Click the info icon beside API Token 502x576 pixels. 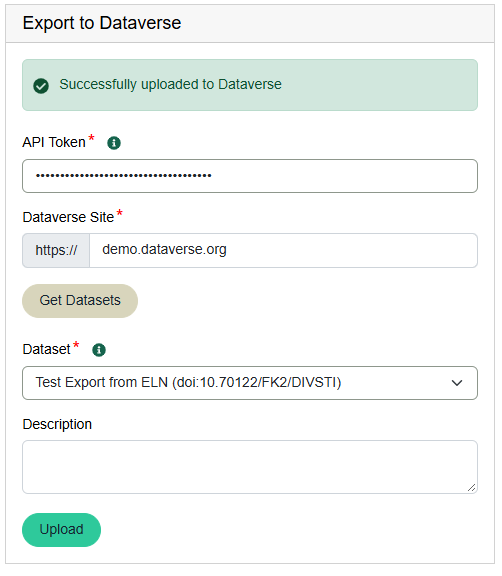point(114,143)
